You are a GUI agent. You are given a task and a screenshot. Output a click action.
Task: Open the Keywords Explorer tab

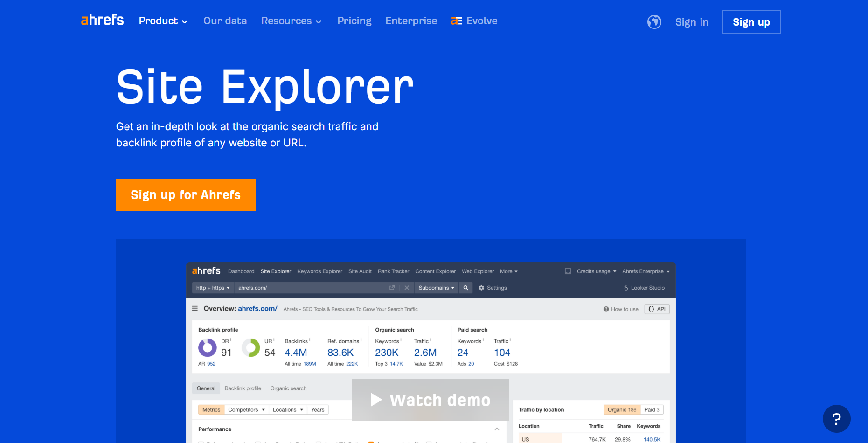[x=319, y=271]
